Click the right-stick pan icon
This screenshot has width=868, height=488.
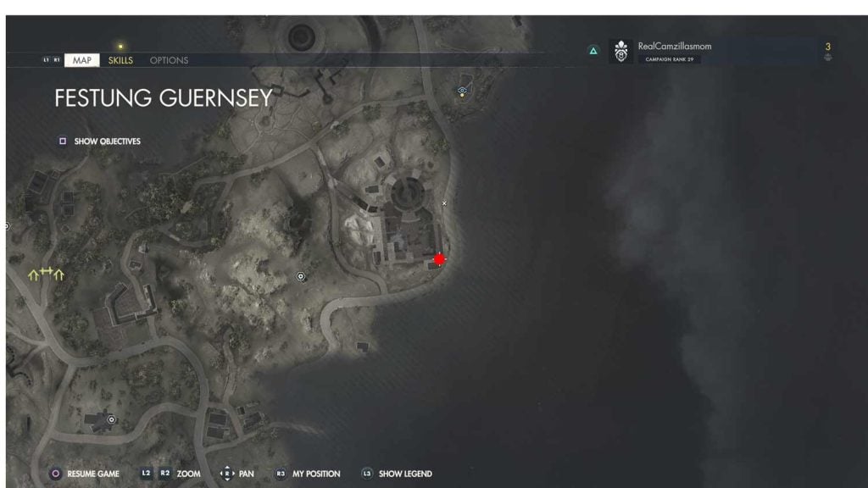(227, 474)
